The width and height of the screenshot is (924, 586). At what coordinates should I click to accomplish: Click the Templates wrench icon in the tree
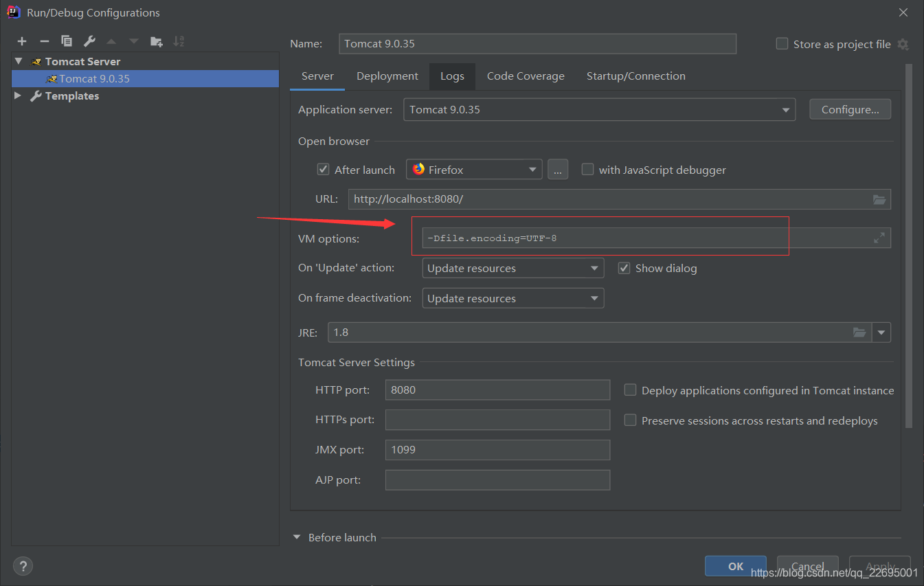[36, 95]
